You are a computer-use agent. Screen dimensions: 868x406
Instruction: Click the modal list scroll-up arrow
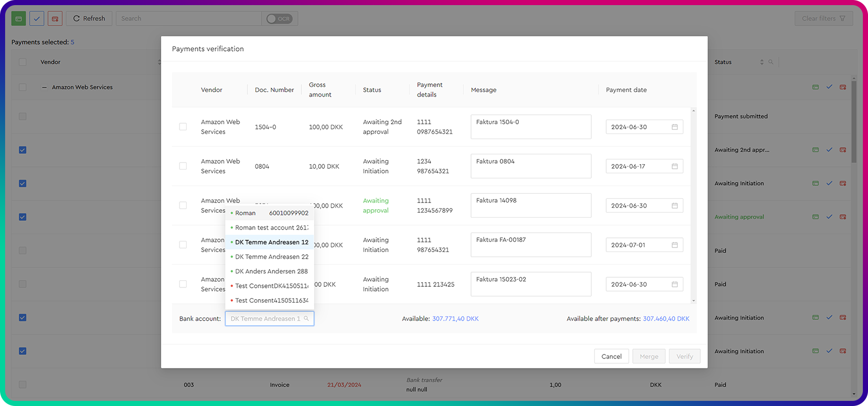click(694, 110)
